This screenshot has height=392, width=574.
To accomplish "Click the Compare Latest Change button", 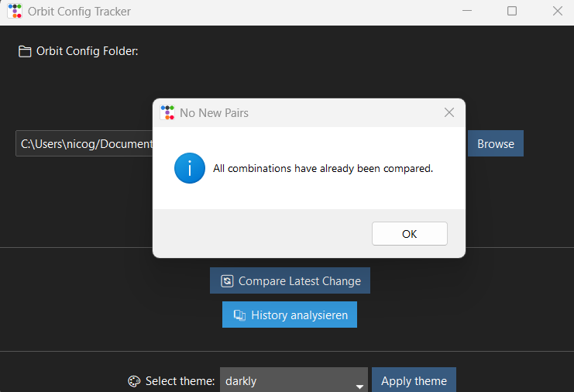I will (x=290, y=280).
